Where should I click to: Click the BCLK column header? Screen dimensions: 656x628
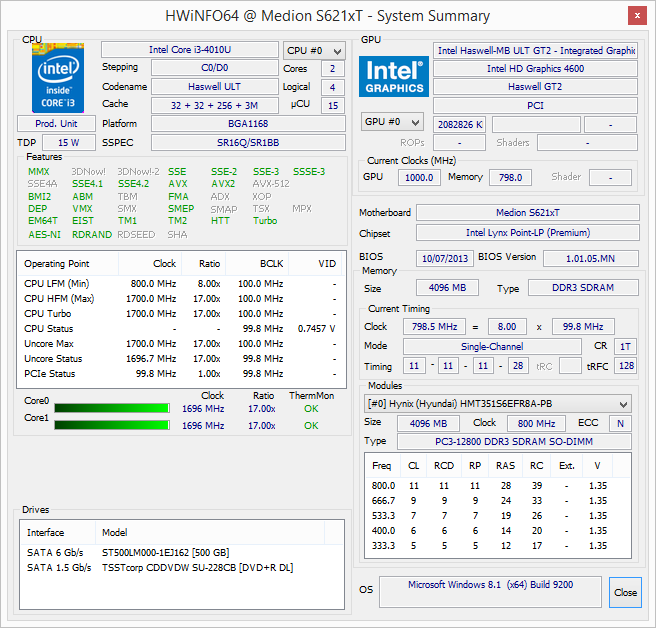257,264
